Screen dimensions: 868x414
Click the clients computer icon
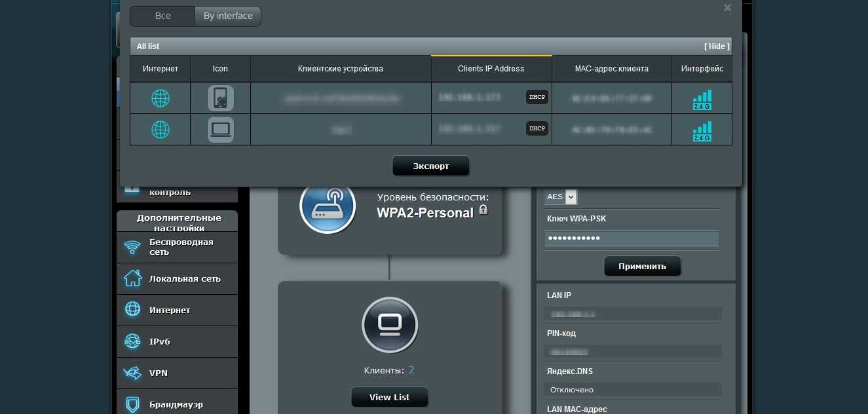390,325
